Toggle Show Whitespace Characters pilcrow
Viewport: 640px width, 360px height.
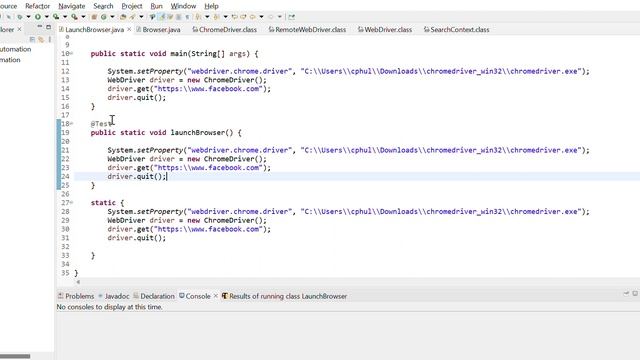(187, 17)
